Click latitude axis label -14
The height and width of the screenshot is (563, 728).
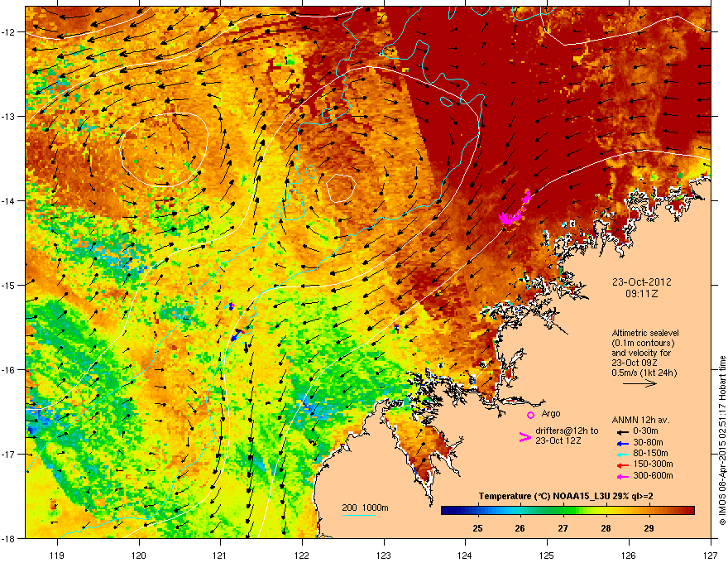pos(7,200)
